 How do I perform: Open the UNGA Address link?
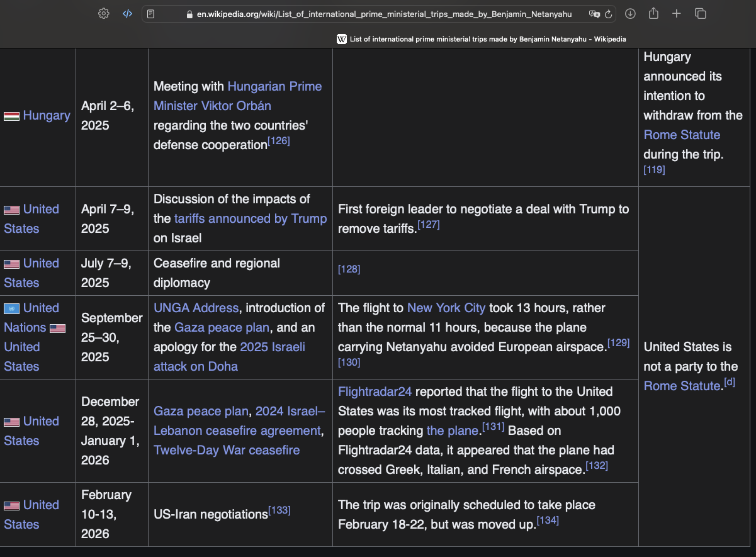click(196, 308)
